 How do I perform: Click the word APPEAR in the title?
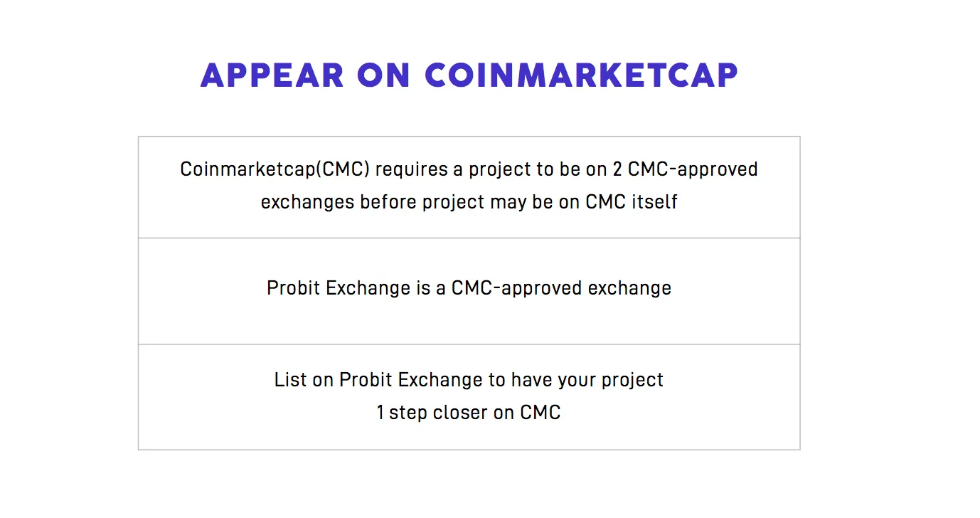(x=272, y=75)
